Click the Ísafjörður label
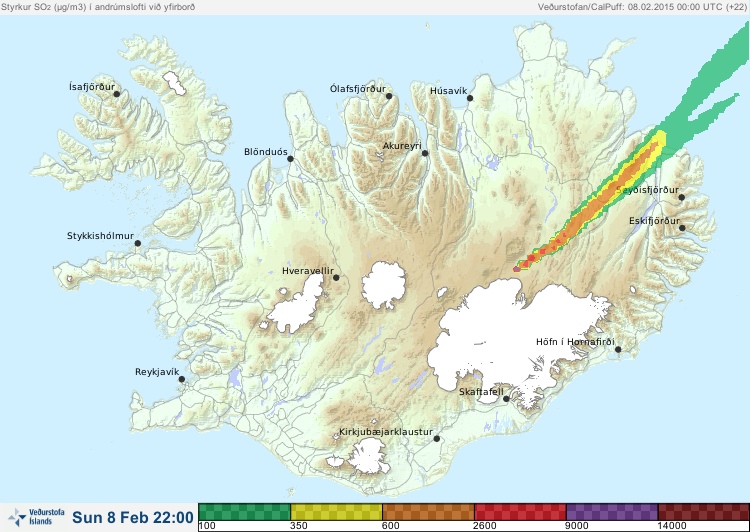The width and height of the screenshot is (750, 532). tap(92, 87)
